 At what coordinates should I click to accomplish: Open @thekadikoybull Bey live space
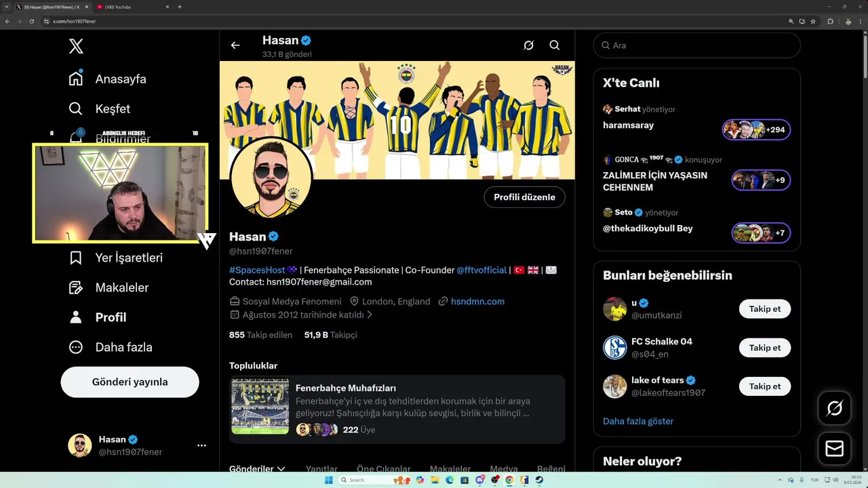click(x=648, y=228)
